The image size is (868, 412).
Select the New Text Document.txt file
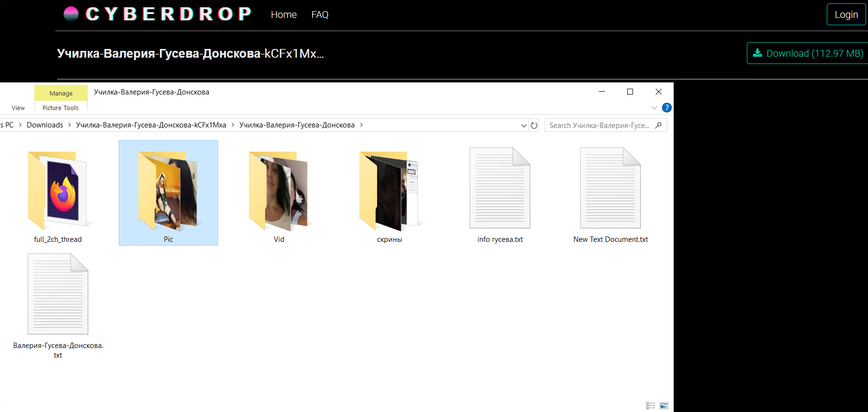(611, 193)
